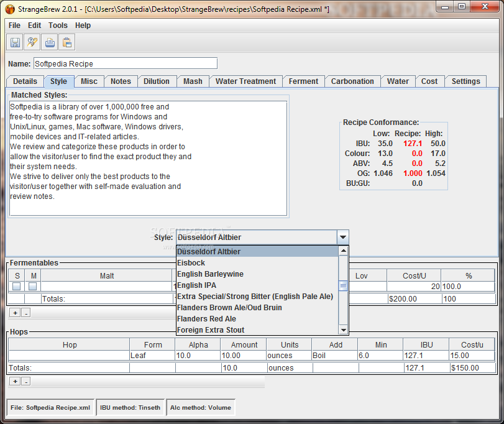
Task: Copy recipe to clipboard toolbar icon
Action: tap(67, 42)
